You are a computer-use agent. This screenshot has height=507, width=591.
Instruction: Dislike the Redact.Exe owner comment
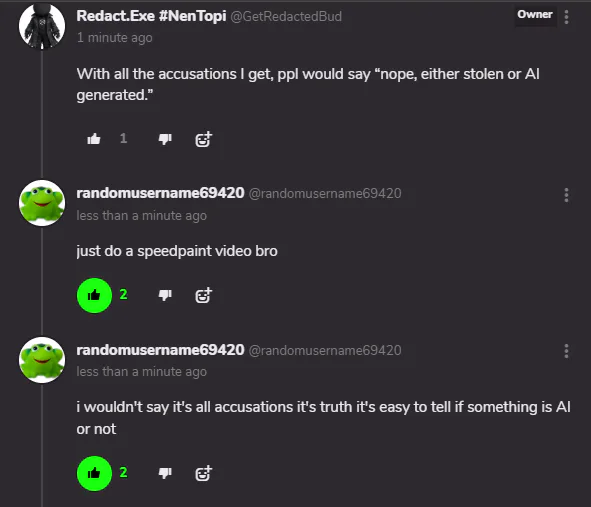pos(165,139)
